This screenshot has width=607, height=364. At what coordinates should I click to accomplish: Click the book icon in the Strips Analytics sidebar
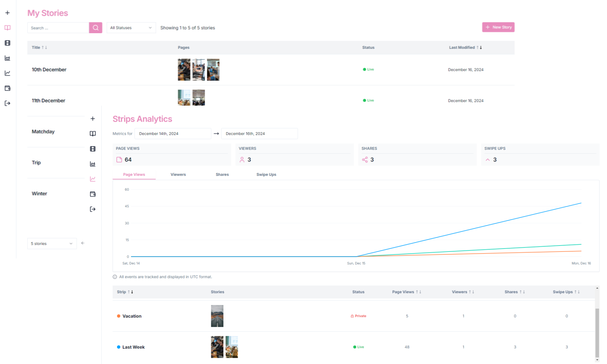93,134
